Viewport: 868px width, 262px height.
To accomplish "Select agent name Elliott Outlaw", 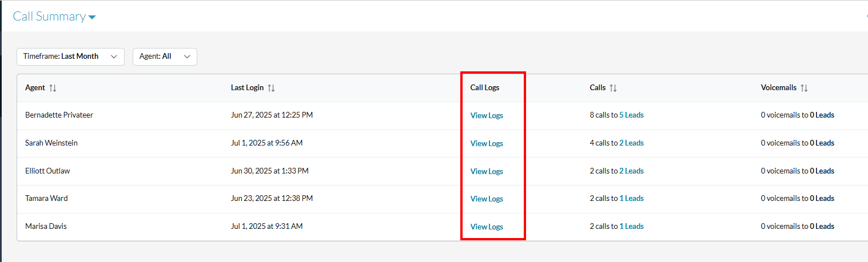I will pyautogui.click(x=47, y=171).
